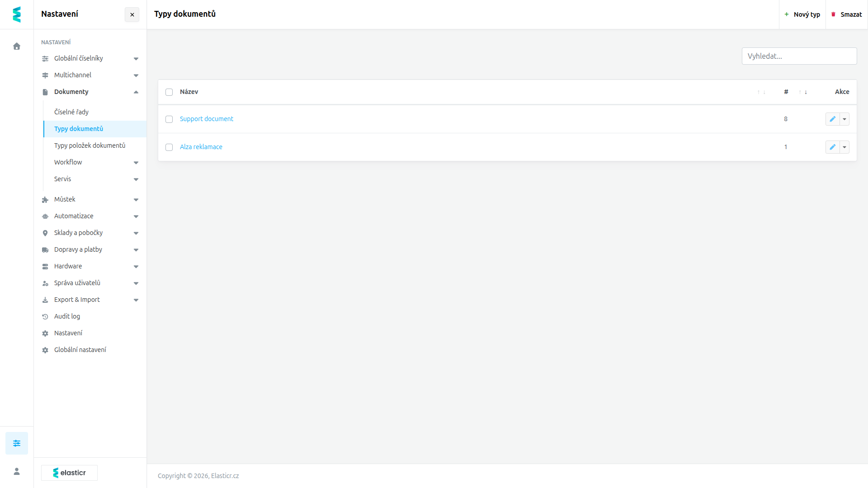The width and height of the screenshot is (868, 488).
Task: Expand Hardware menu arrow
Action: point(136,267)
